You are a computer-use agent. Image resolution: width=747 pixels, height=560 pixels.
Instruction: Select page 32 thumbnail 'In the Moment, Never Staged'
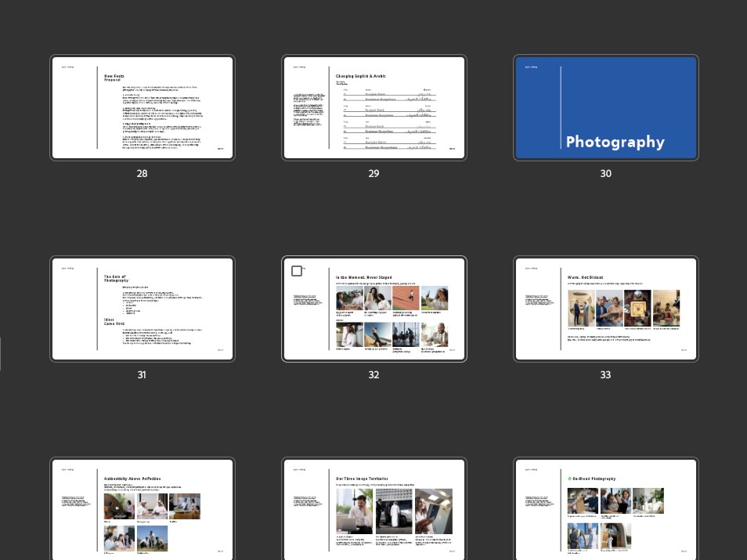click(374, 309)
